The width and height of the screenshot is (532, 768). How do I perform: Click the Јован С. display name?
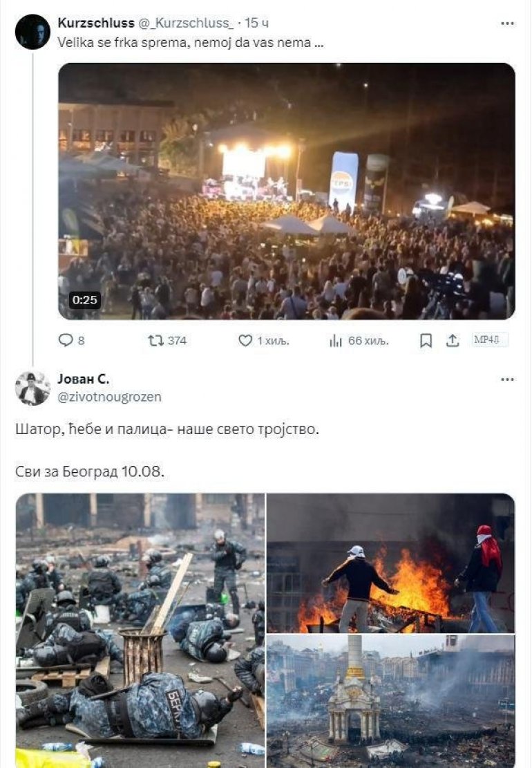click(x=84, y=379)
